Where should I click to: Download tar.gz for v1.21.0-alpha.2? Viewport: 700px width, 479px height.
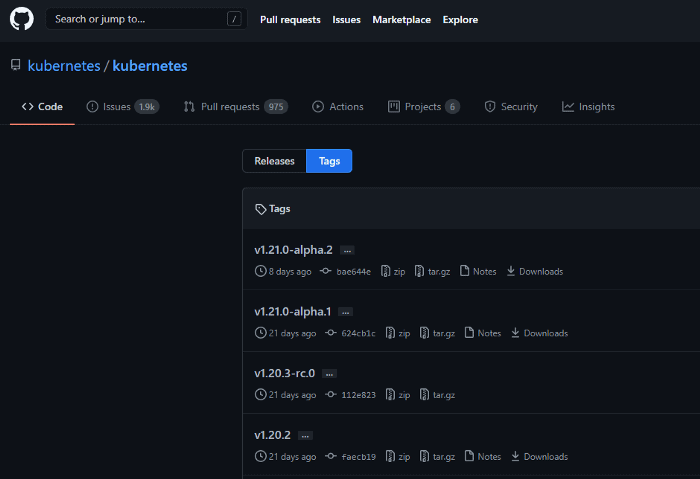[432, 271]
